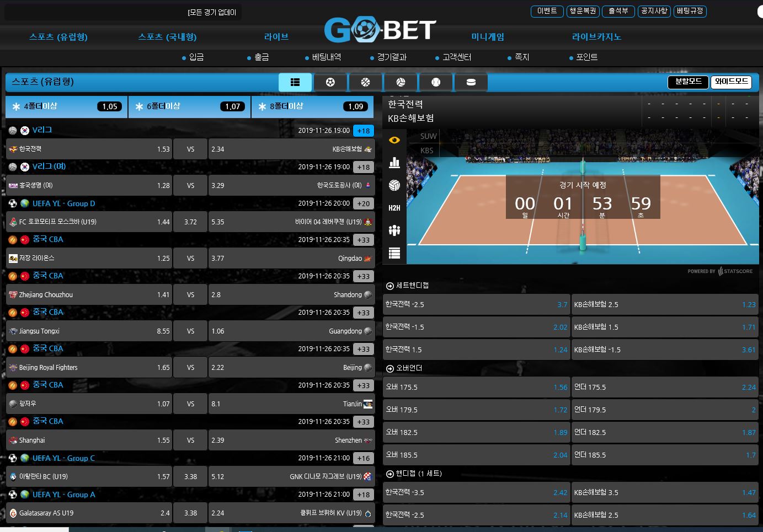763x532 pixels.
Task: Bet on Guangdong at 1.06
Action: click(x=291, y=331)
